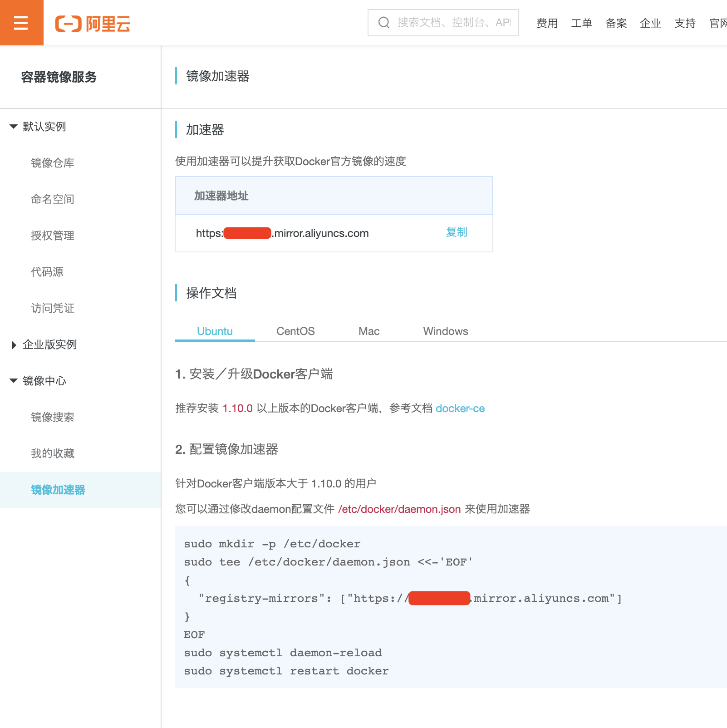Open the 备案 top menu
Image resolution: width=727 pixels, height=728 pixels.
[x=616, y=23]
